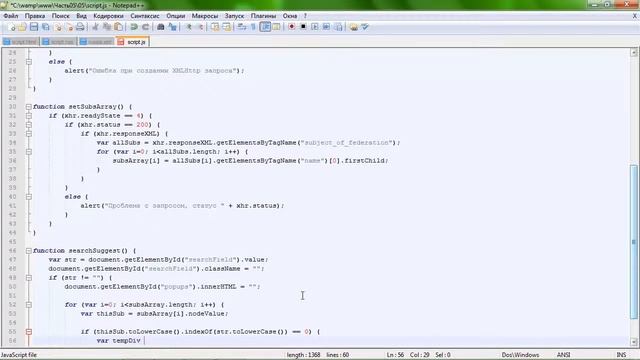The width and height of the screenshot is (640, 360).
Task: Click the Run macro multiple times icon
Action: point(326,27)
